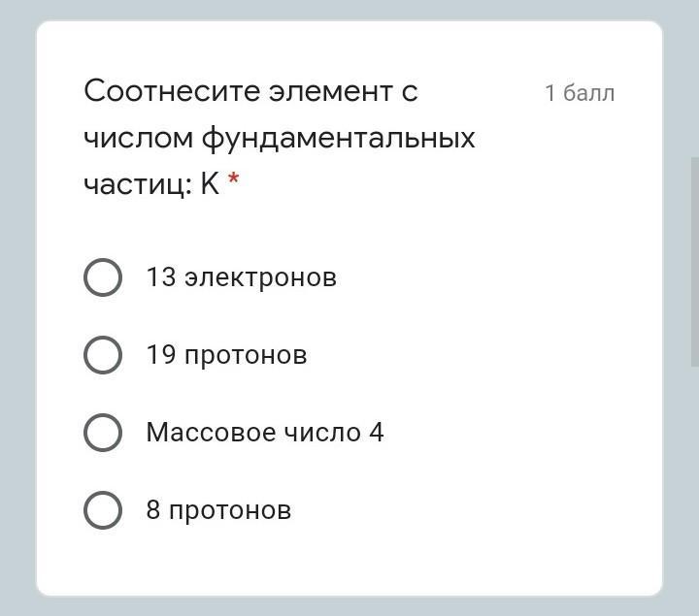This screenshot has height=616, width=699.
Task: Click the "числом фундаментальных" question line
Action: [x=280, y=138]
